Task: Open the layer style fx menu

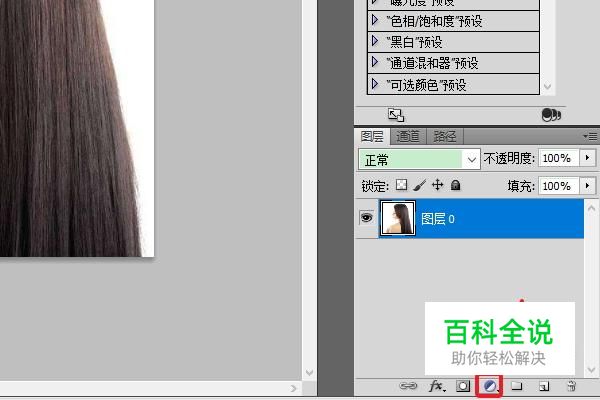Action: [x=437, y=386]
